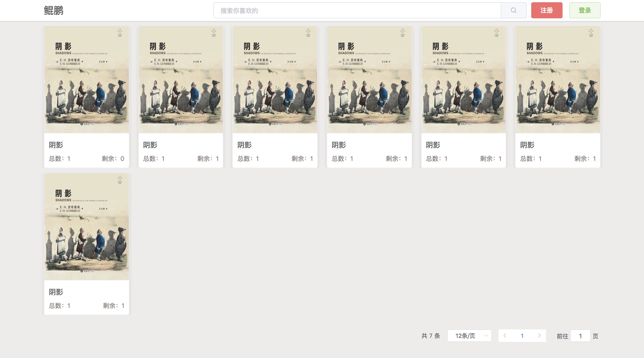Image resolution: width=644 pixels, height=358 pixels.
Task: Click the 前往 page jump input field
Action: coord(580,336)
